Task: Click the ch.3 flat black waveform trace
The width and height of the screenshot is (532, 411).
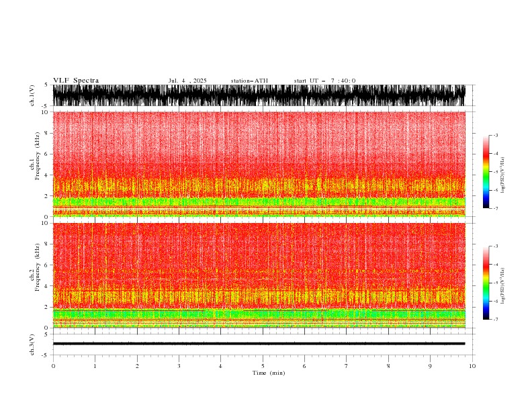Action: coord(259,344)
